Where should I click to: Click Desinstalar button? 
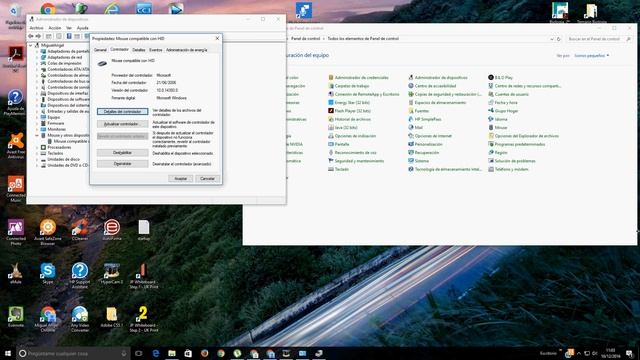122,164
